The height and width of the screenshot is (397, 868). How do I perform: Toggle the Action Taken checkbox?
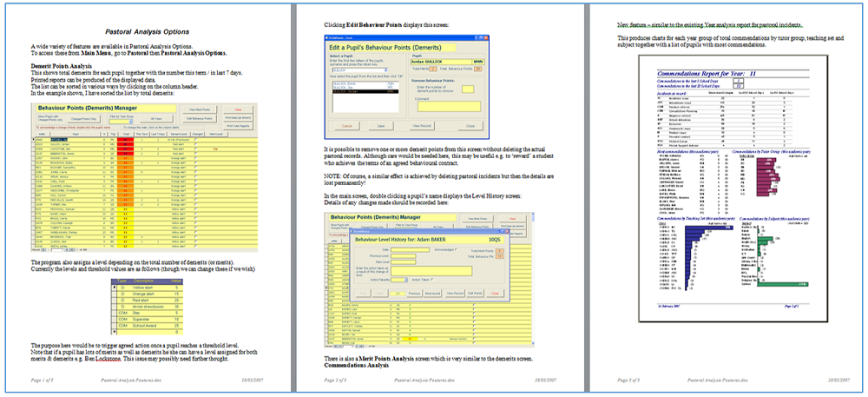432,280
